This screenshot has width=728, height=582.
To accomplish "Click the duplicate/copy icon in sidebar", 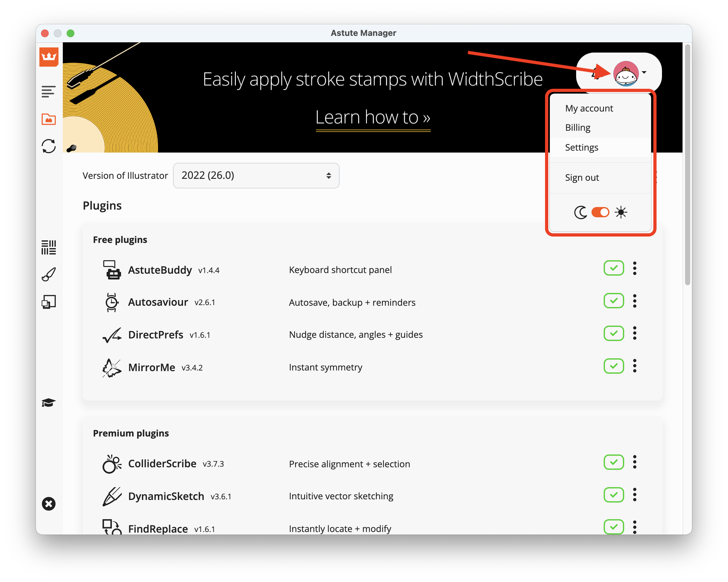I will click(49, 301).
